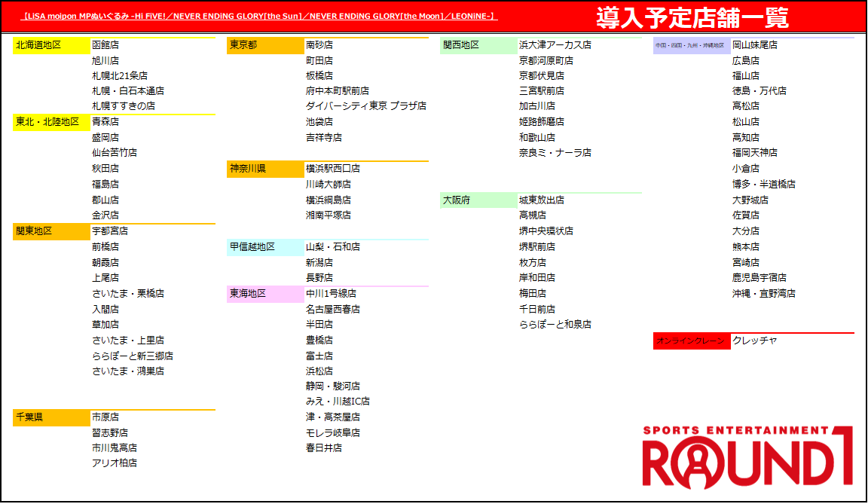This screenshot has height=504, width=868.
Task: Select the オンラインクレーン header
Action: 692,341
